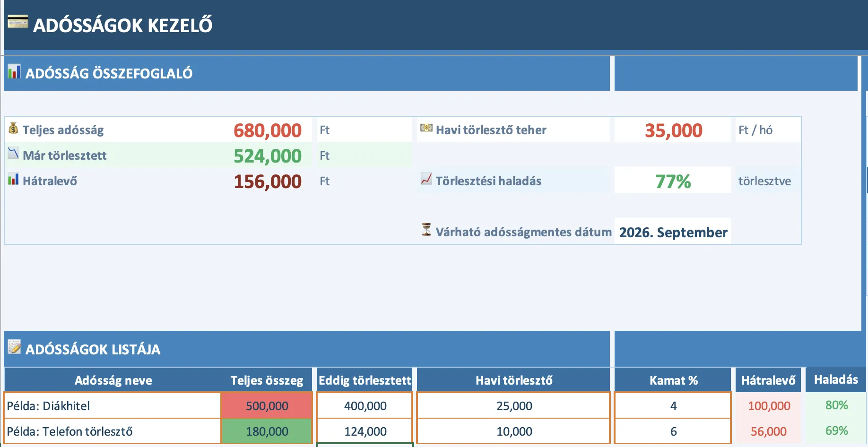
Task: Click the notepad icon near ADÓSSÁGOK LISTÁJA
Action: click(x=14, y=347)
